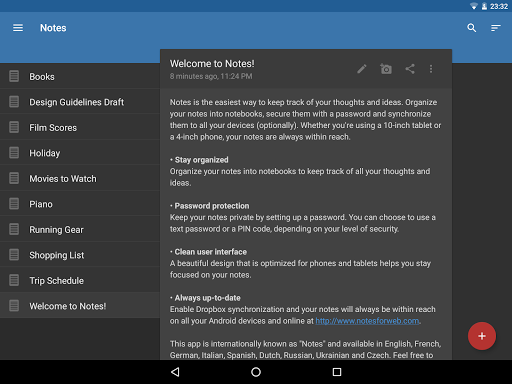The image size is (512, 384).
Task: Tap the status bar clock 23:32
Action: tap(499, 6)
